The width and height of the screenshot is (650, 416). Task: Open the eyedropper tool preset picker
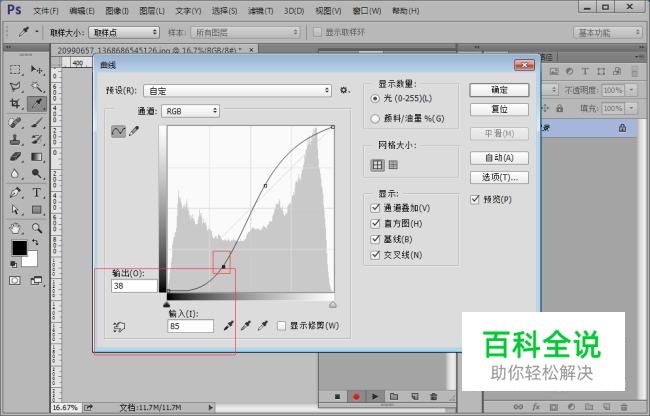coord(37,32)
